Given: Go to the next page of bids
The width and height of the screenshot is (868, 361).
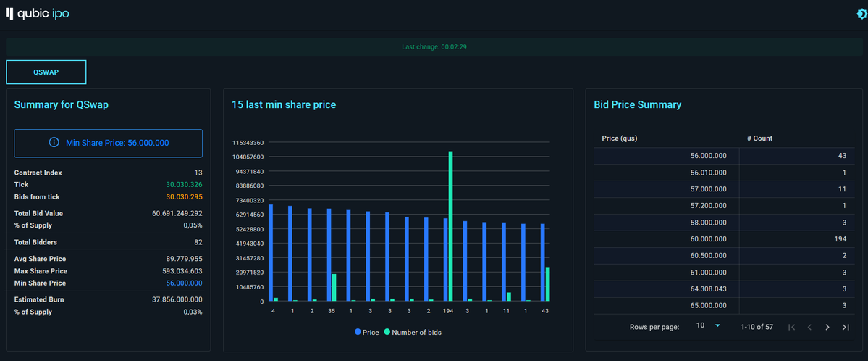Looking at the screenshot, I should (827, 327).
